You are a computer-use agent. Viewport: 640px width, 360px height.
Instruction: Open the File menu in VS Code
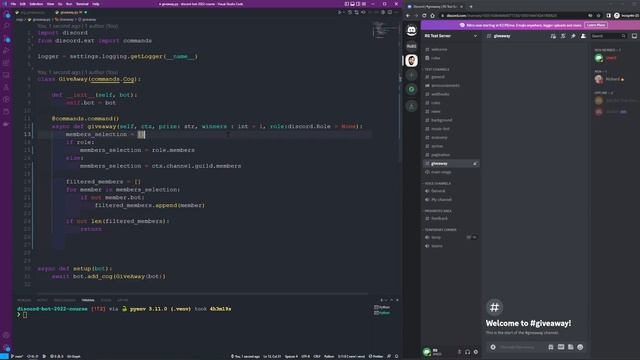pos(13,4)
